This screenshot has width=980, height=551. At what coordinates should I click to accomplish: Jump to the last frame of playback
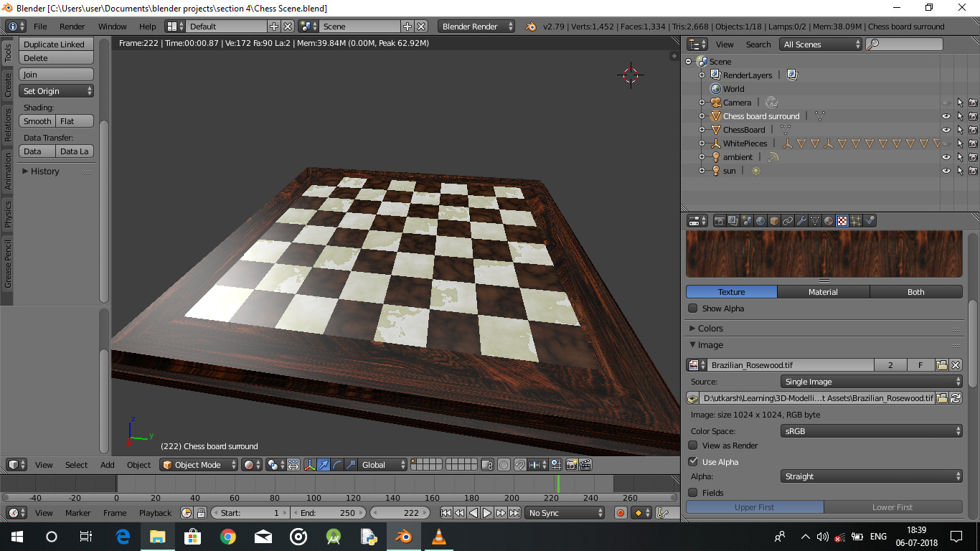(514, 513)
